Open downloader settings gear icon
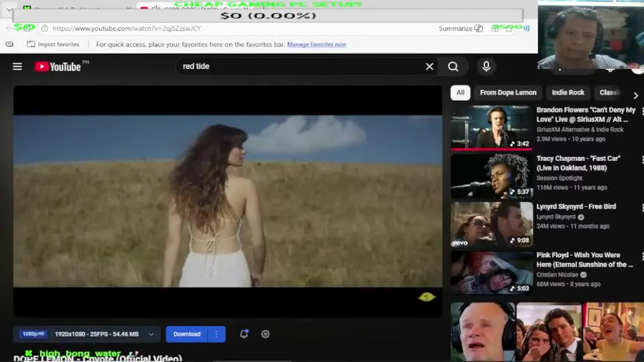This screenshot has width=644, height=362. click(265, 334)
